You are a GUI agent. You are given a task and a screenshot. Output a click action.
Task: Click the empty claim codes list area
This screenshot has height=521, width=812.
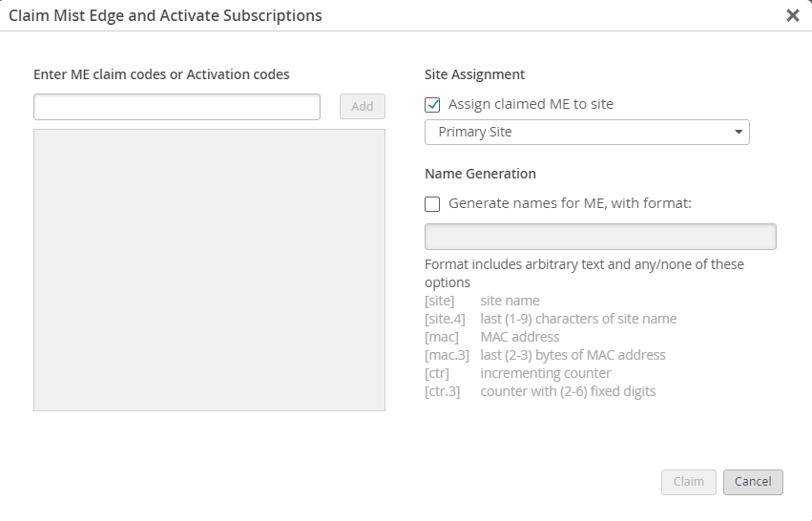(x=209, y=270)
